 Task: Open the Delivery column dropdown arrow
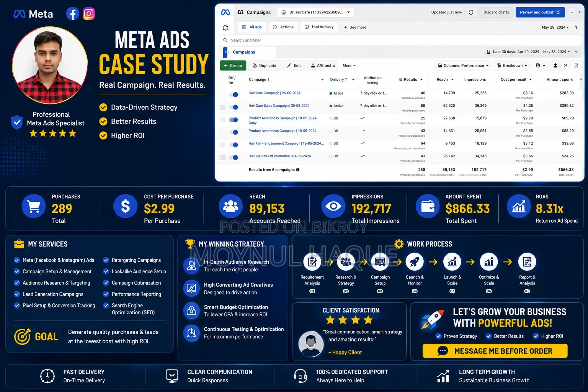[x=353, y=80]
